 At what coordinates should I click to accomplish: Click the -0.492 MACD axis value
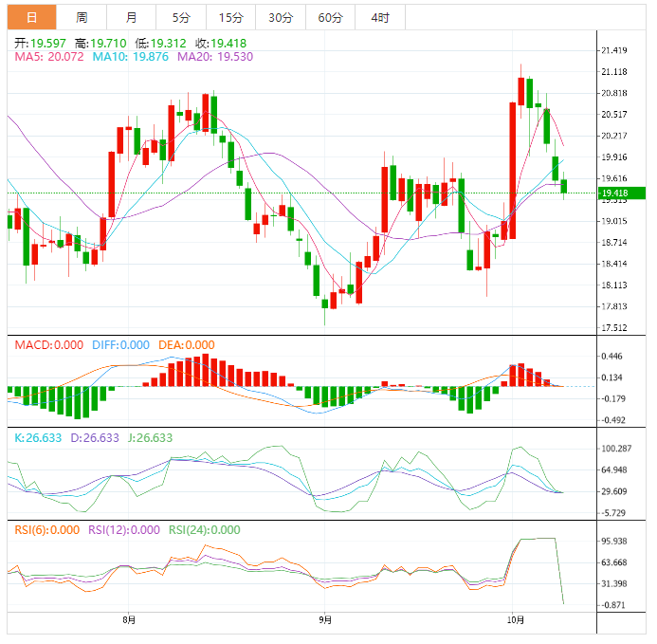click(x=612, y=420)
